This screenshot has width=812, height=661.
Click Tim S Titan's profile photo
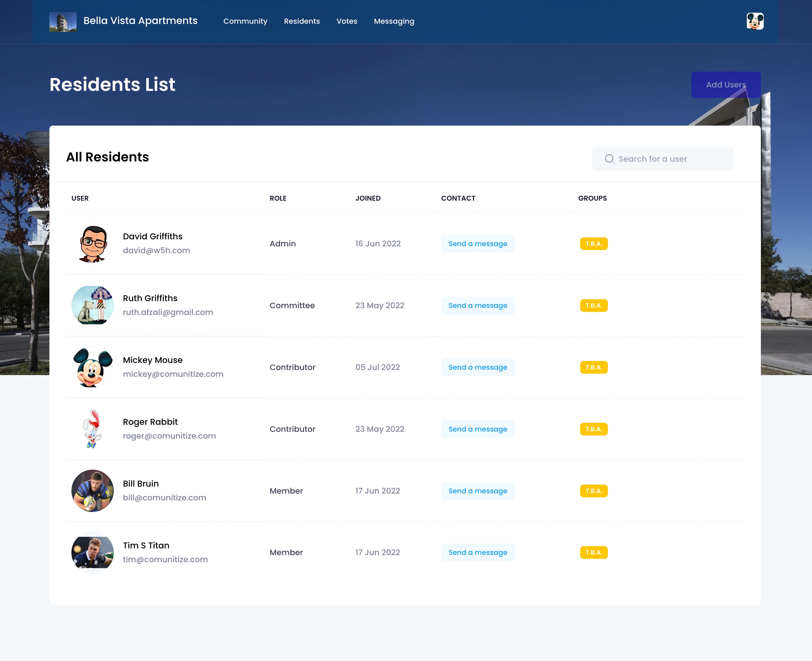coord(93,553)
